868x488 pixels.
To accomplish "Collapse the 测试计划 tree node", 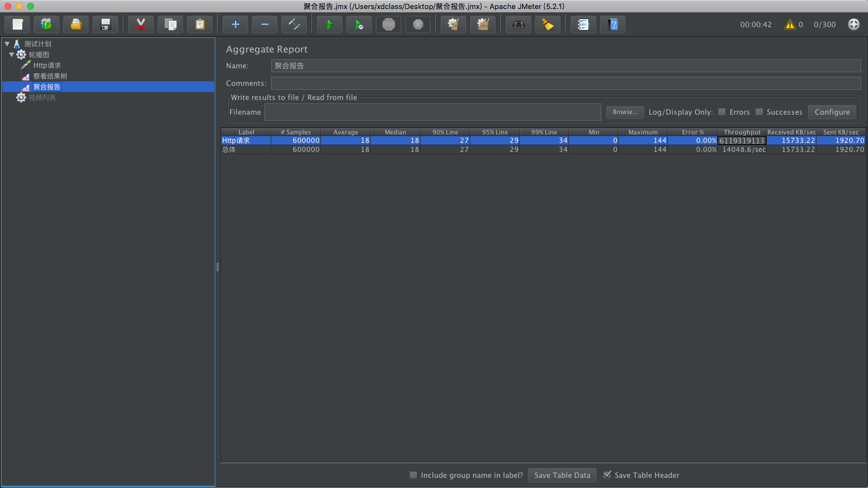I will coord(7,43).
